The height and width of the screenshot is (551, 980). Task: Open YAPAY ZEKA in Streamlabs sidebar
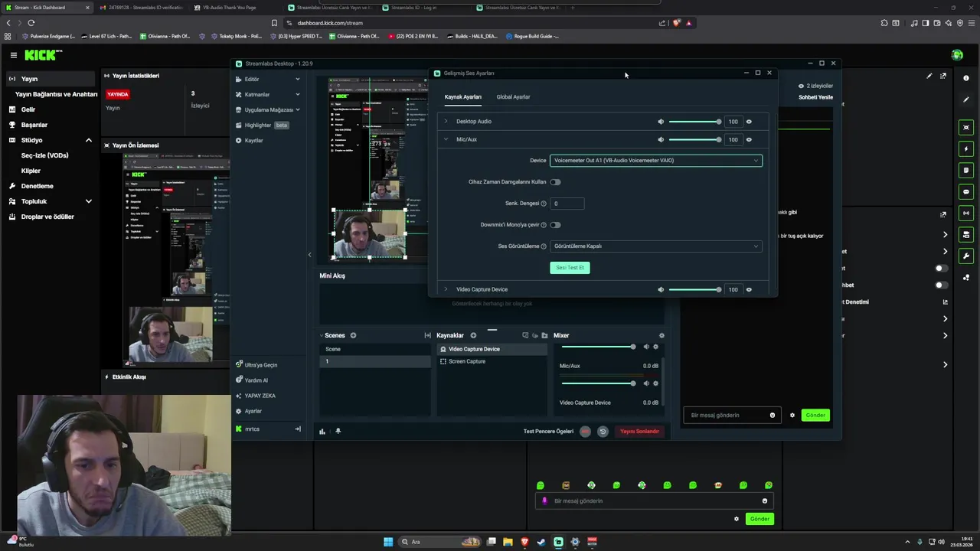tap(255, 396)
